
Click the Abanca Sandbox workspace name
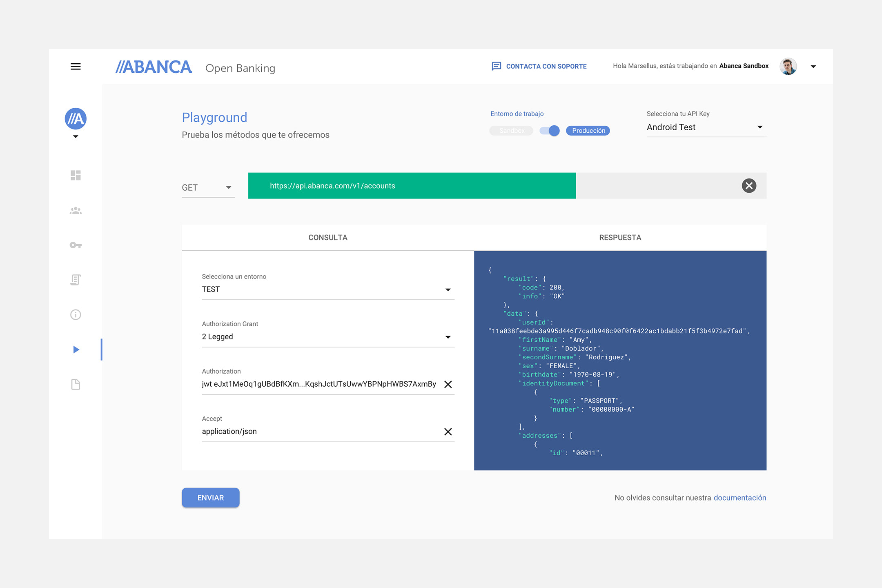(744, 66)
